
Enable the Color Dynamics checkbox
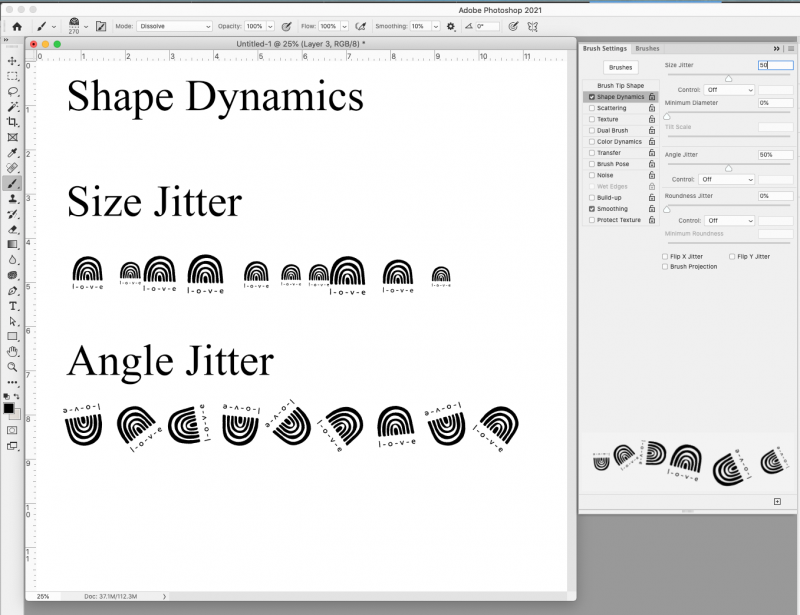pos(592,142)
